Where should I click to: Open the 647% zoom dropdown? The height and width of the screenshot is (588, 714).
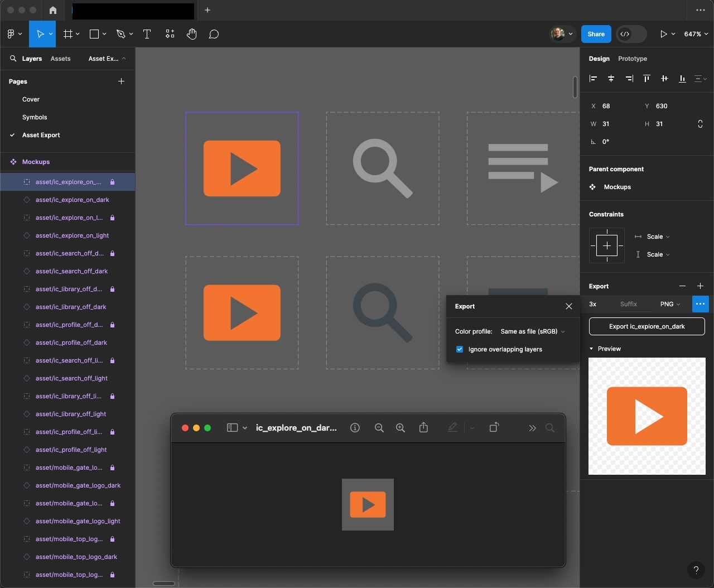pyautogui.click(x=696, y=34)
